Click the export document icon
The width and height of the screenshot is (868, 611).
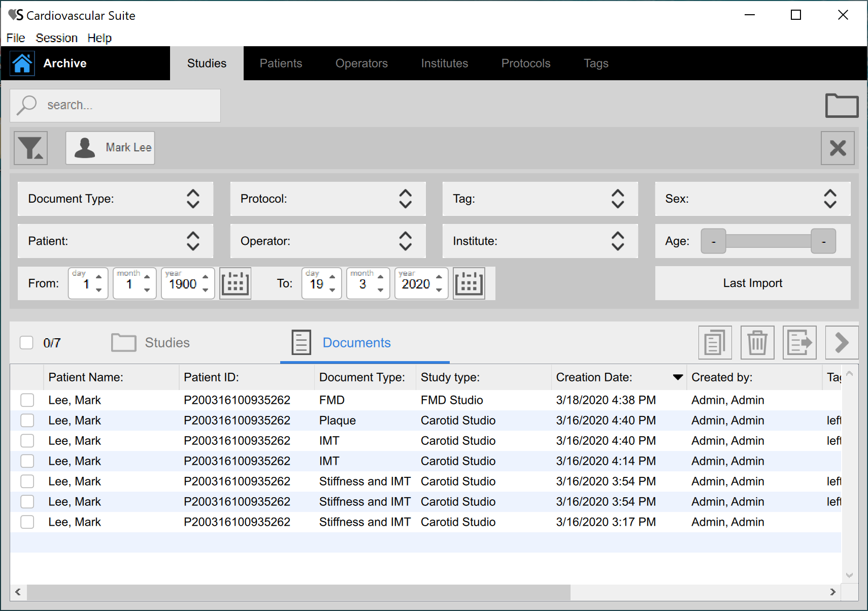799,343
